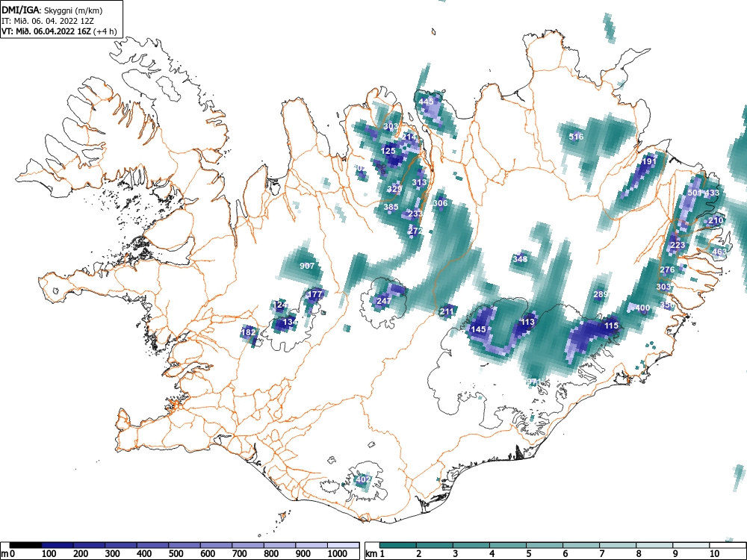Click the 233 visibility value
Viewport: 747px width, 560px height.
pos(415,214)
